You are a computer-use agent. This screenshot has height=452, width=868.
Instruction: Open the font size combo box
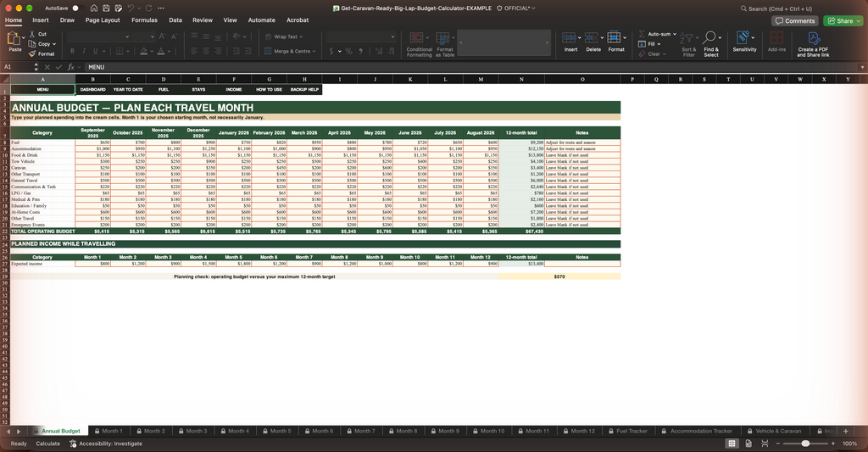click(144, 36)
